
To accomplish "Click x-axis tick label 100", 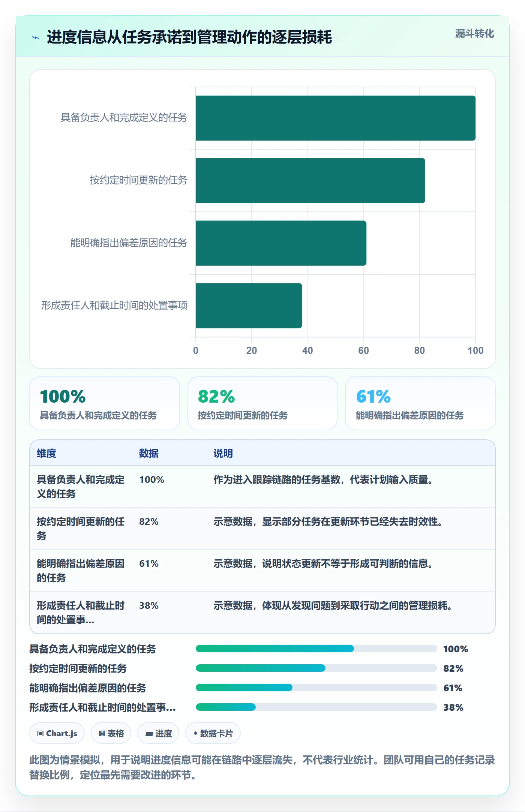I will click(475, 351).
